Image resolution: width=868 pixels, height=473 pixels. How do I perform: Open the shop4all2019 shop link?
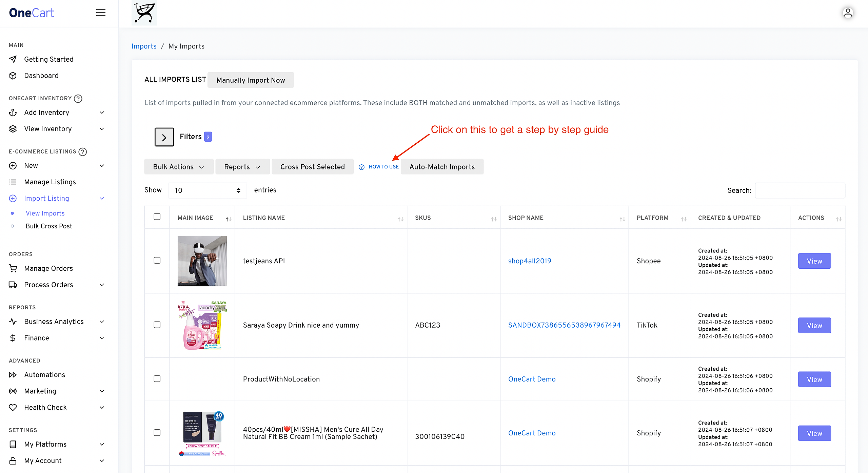pos(530,261)
